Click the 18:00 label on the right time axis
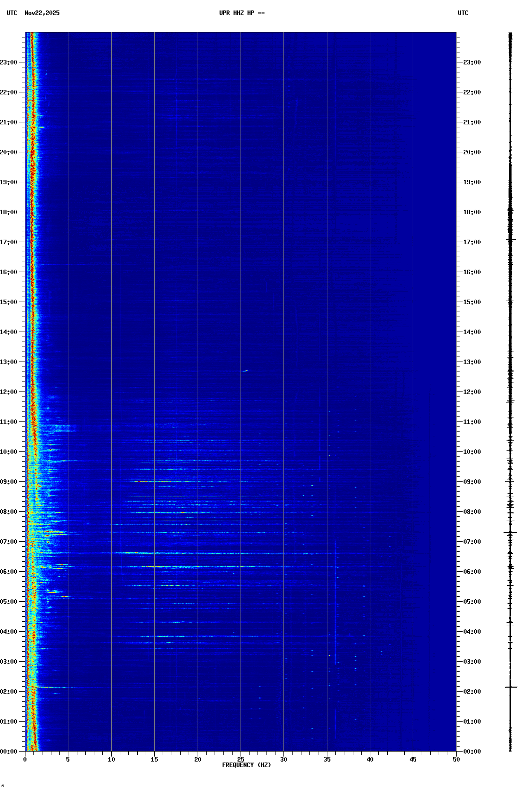 472,212
